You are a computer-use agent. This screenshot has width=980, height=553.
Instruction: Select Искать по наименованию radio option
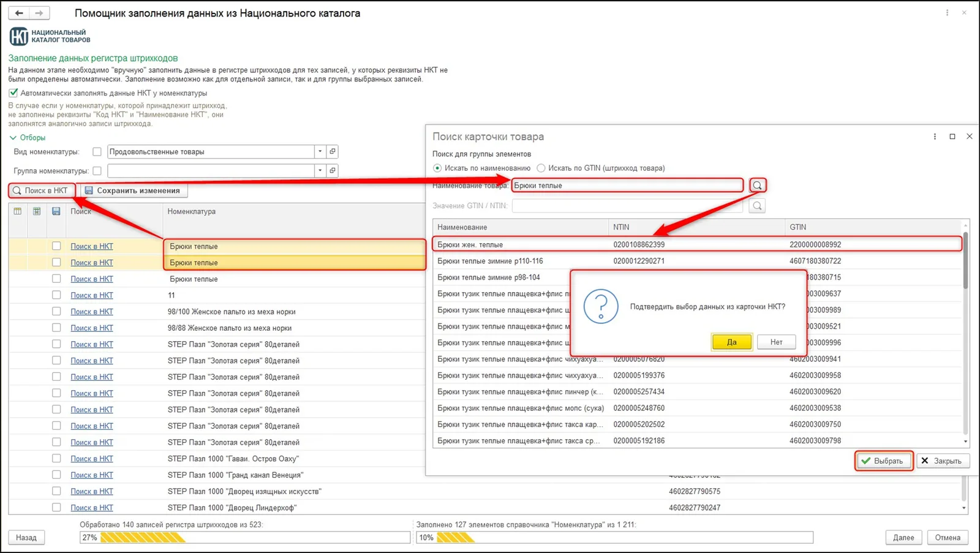[437, 168]
